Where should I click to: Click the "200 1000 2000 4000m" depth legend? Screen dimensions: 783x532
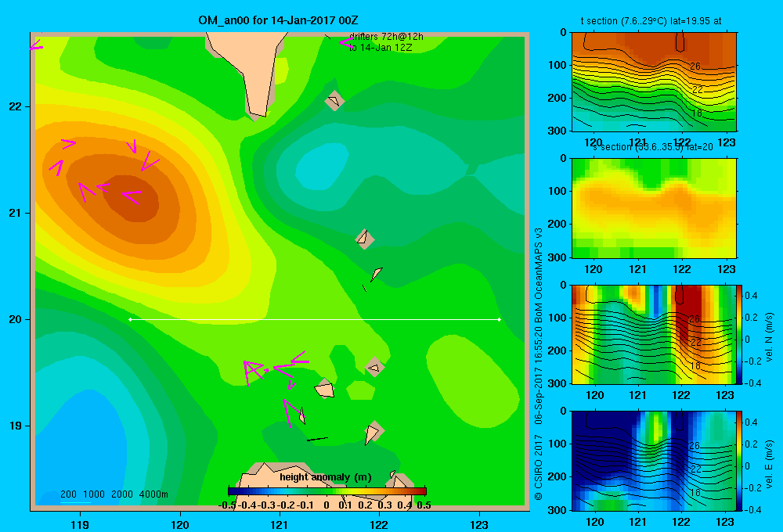pyautogui.click(x=114, y=494)
